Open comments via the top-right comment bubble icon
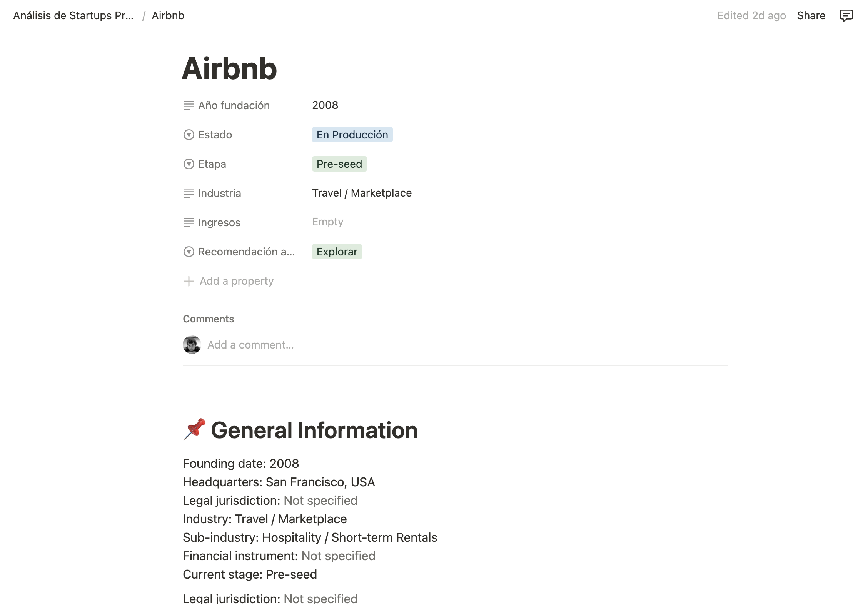The height and width of the screenshot is (604, 868). tap(846, 15)
